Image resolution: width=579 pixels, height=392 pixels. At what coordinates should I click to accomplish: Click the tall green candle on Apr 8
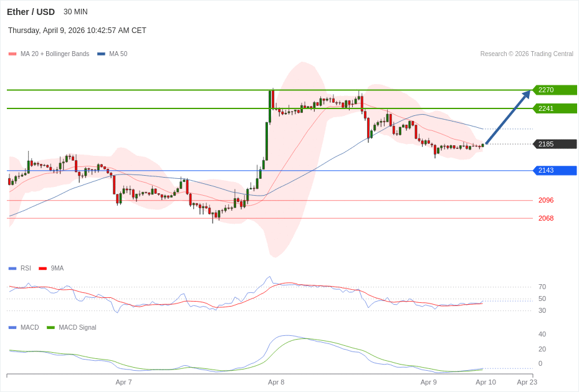(267, 140)
